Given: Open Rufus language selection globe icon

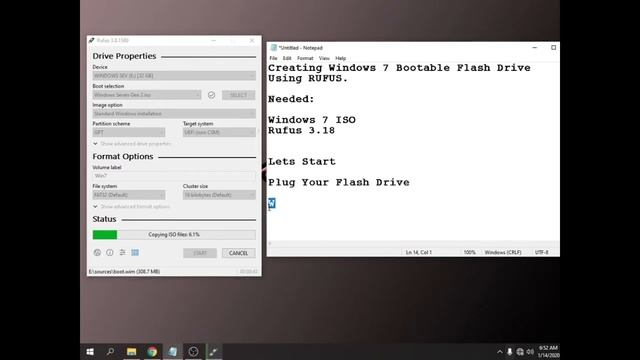Looking at the screenshot, I should (97, 253).
